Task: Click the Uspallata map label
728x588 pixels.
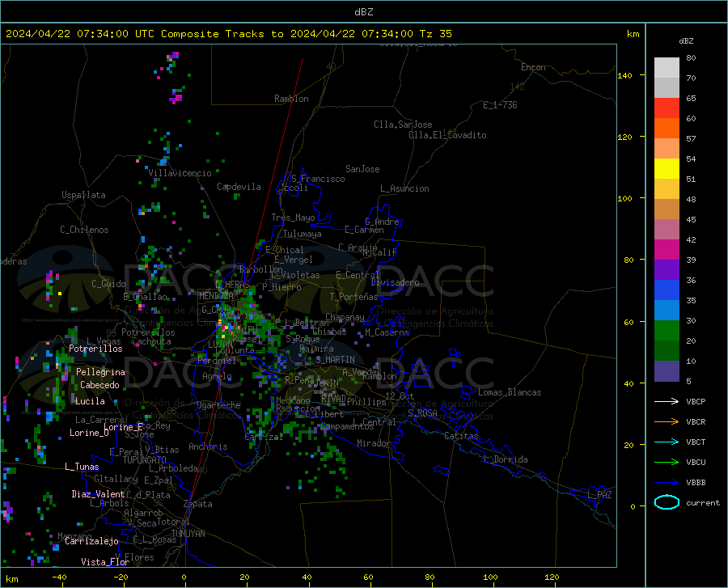Action: coord(83,195)
